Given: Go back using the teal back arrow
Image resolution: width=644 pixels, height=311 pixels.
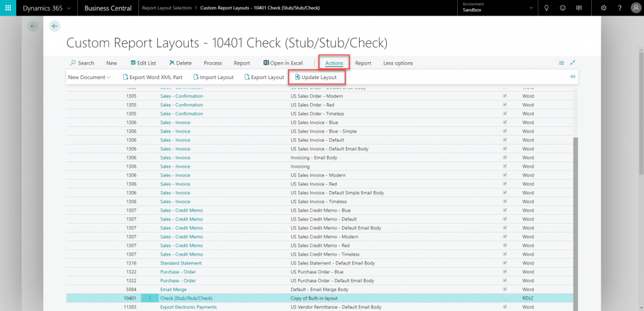Looking at the screenshot, I should click(x=55, y=26).
